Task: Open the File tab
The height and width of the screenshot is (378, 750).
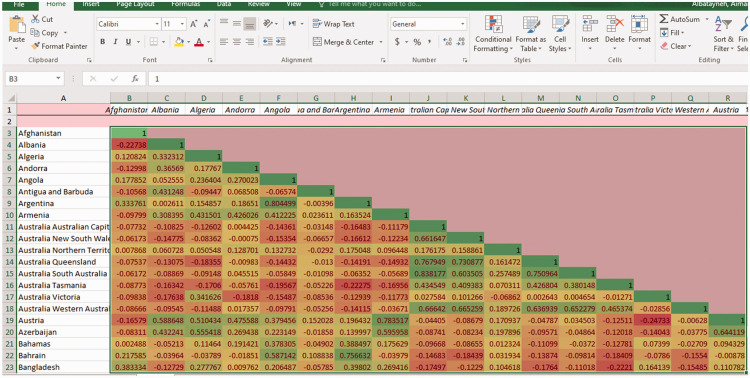Action: 19,4
